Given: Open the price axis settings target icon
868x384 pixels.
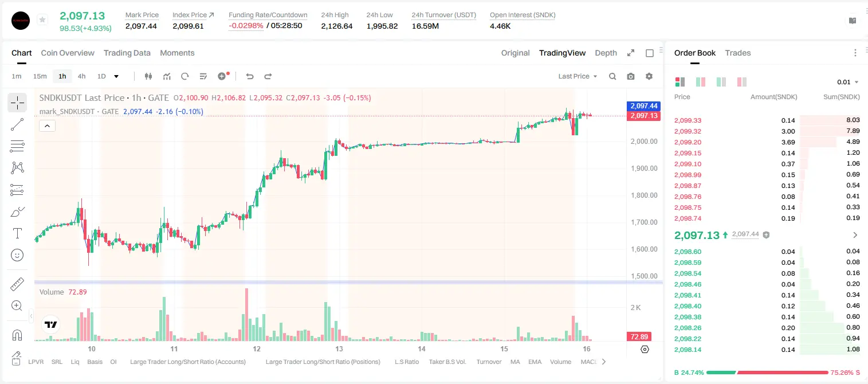Looking at the screenshot, I should pyautogui.click(x=645, y=349).
